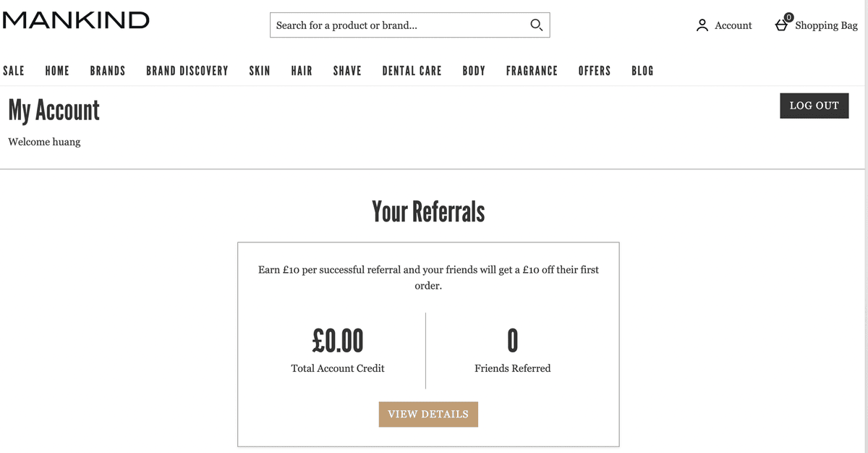Visit the BLOG link
The height and width of the screenshot is (453, 868).
click(x=642, y=71)
